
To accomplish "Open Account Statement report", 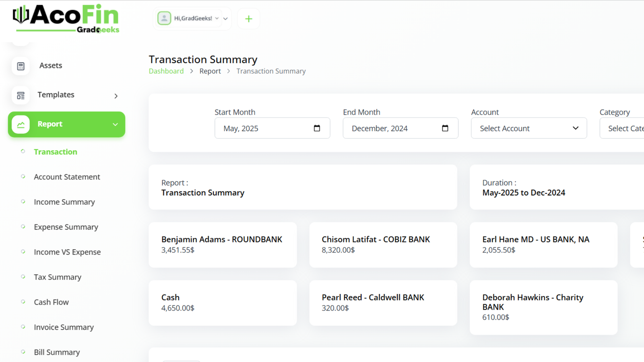I will [x=67, y=177].
